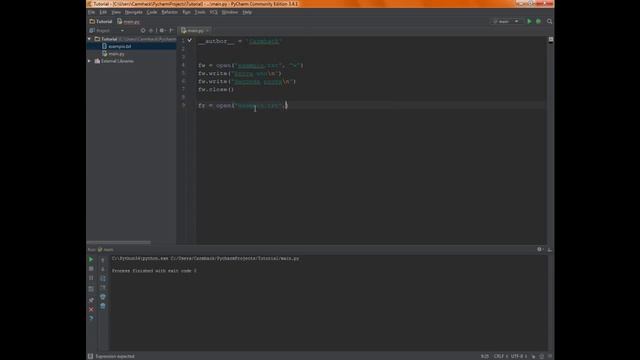The width and height of the screenshot is (640, 360).
Task: Pause output in the Run panel
Action: tap(91, 278)
